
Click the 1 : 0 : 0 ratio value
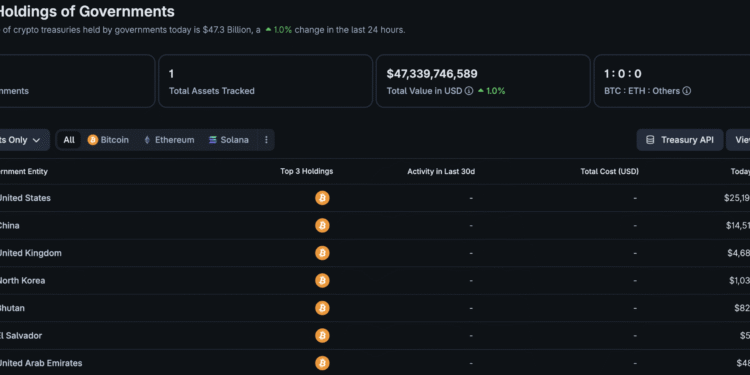(x=622, y=74)
